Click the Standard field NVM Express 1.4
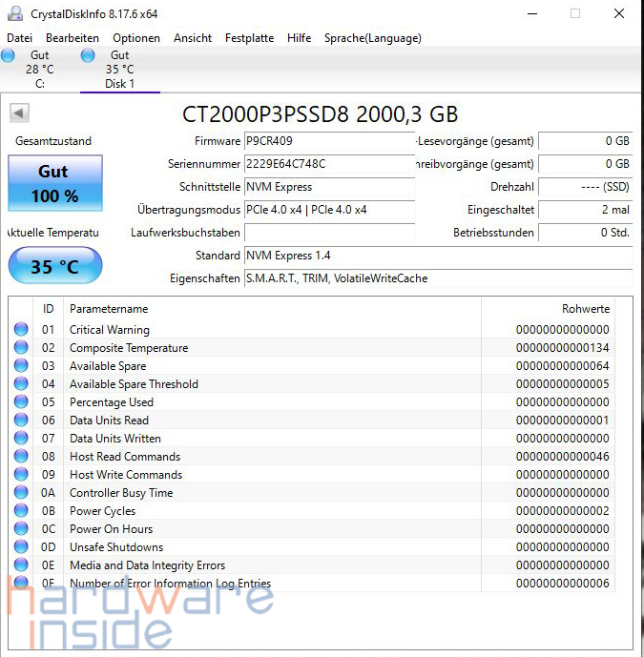Viewport: 644px width, 657px height. click(439, 256)
